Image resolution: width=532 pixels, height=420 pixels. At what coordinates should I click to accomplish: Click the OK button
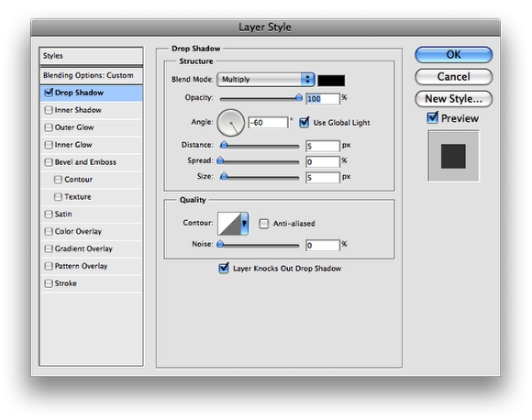coord(454,55)
